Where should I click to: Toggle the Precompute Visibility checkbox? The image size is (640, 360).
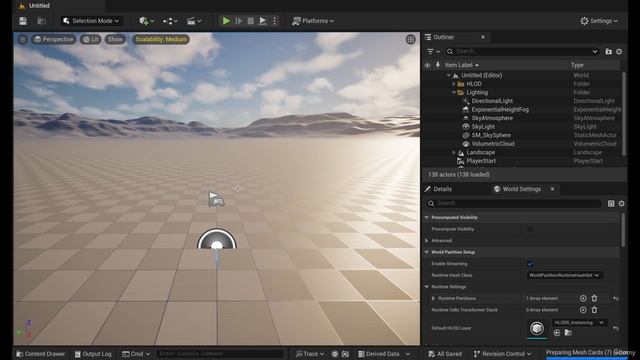pos(530,229)
